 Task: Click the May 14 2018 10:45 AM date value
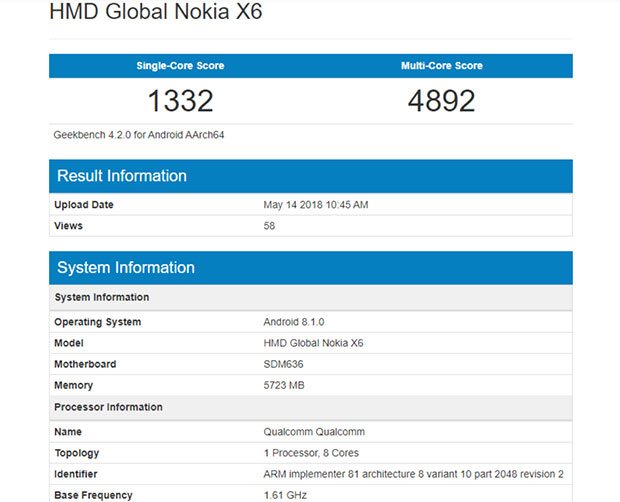tap(316, 205)
